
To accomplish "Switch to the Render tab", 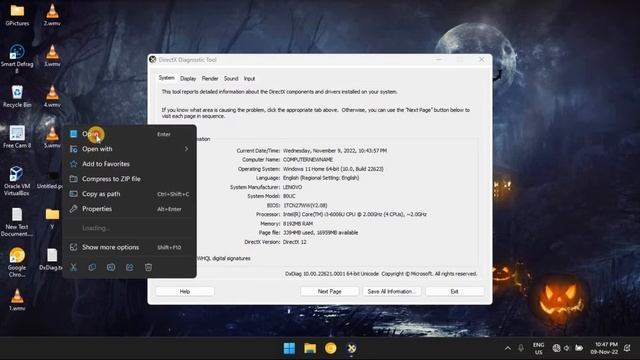I will (210, 78).
